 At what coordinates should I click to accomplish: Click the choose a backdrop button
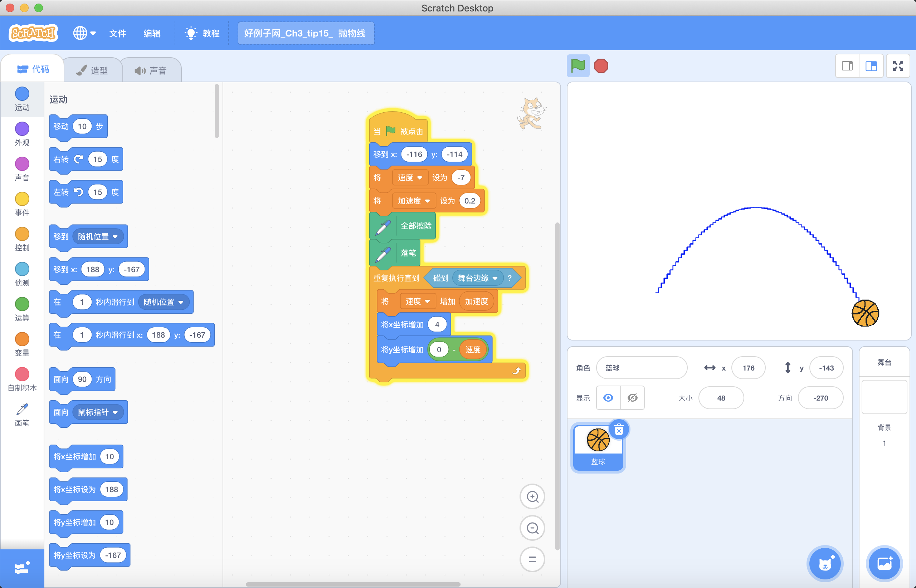(884, 563)
